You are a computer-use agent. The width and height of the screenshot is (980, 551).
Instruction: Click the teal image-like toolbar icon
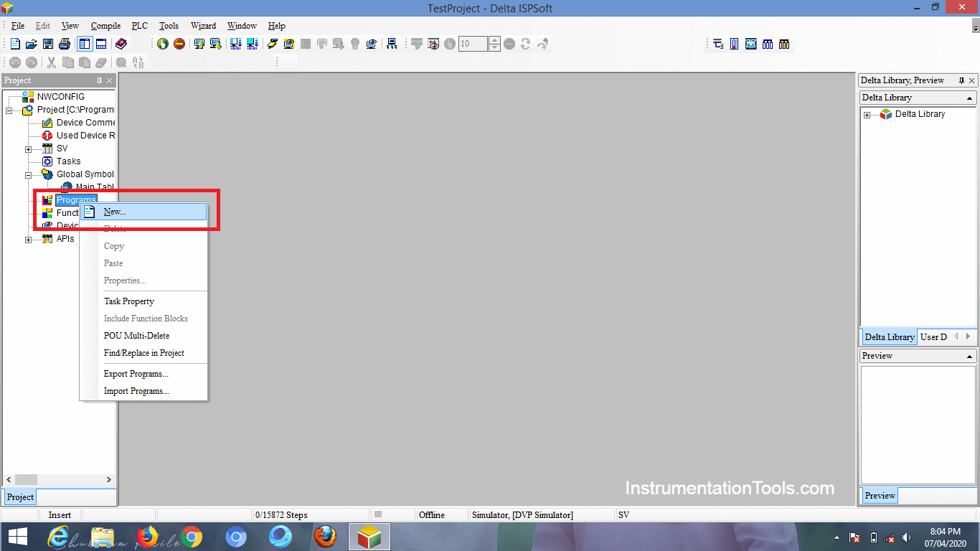pos(751,44)
